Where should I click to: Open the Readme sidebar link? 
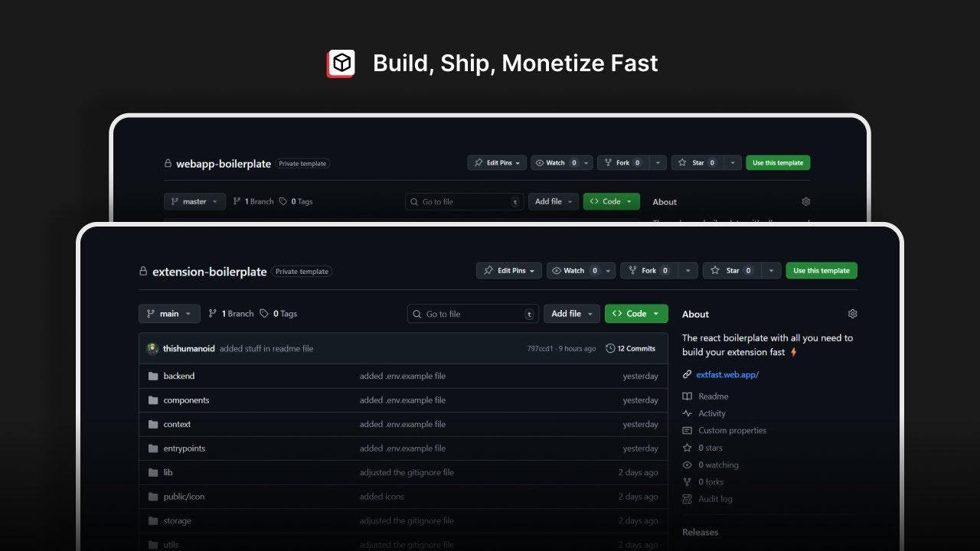[713, 396]
